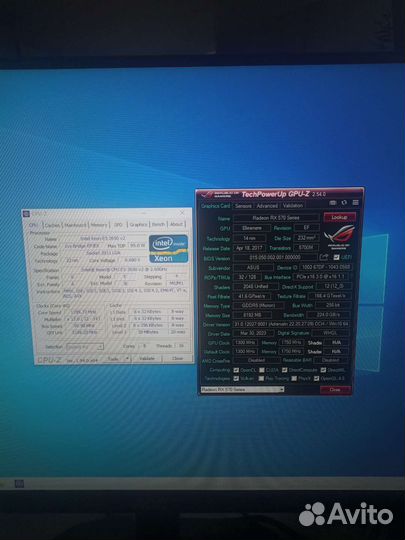The width and height of the screenshot is (405, 540).
Task: Toggle the Vulkan checkbox
Action: pos(236,378)
